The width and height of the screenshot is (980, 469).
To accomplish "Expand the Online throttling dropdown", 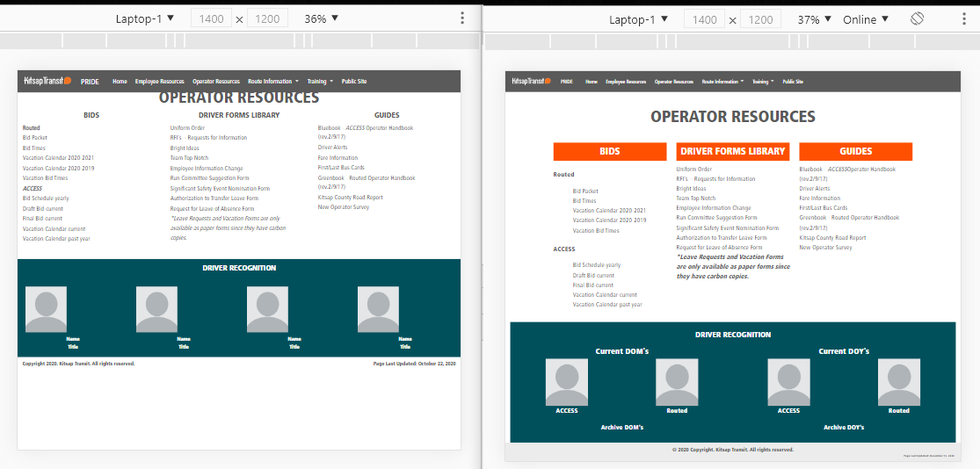I will 865,19.
